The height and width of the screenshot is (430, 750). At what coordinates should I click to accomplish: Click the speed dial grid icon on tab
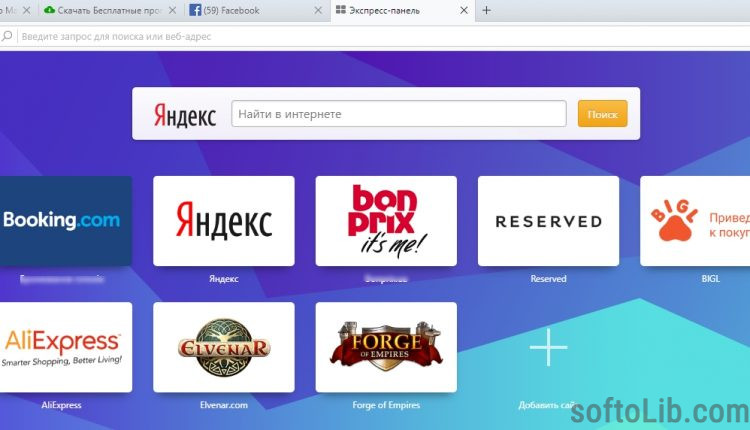pyautogui.click(x=341, y=10)
